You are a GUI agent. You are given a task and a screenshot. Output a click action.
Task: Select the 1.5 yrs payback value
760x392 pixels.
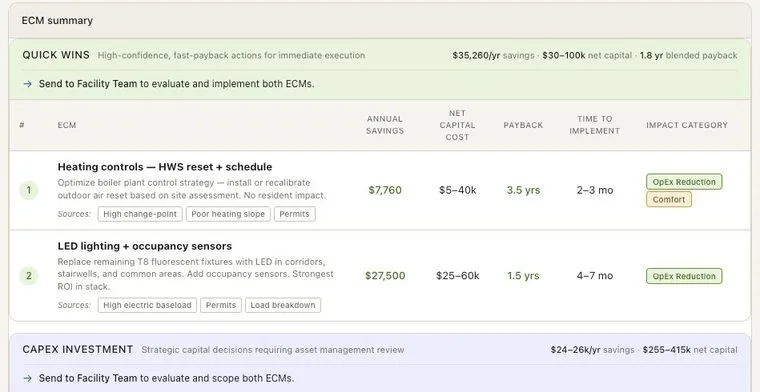point(523,276)
